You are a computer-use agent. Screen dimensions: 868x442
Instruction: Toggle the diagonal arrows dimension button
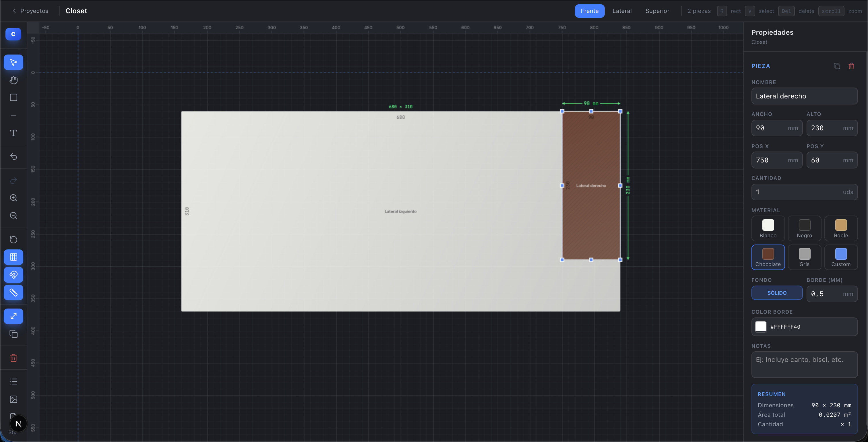pyautogui.click(x=13, y=316)
